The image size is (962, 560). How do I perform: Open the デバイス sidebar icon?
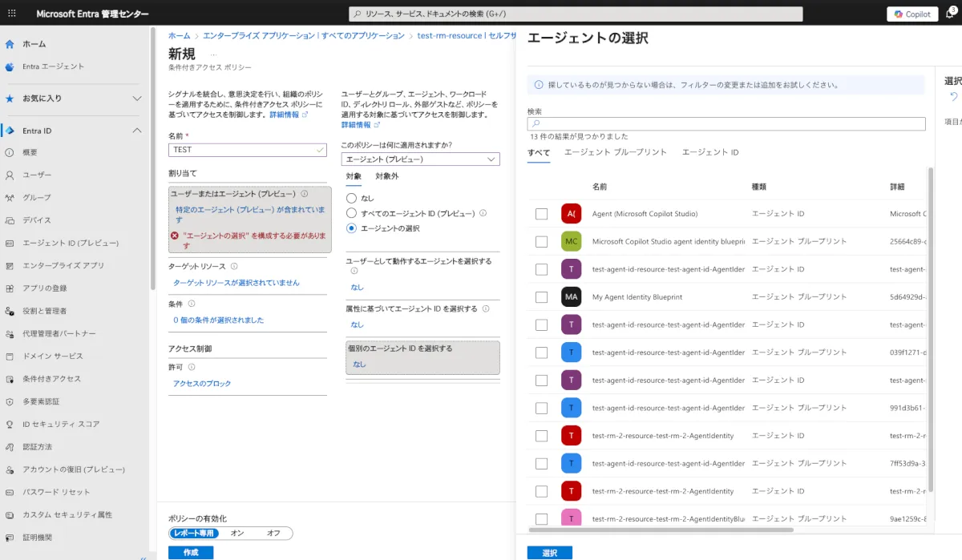tap(10, 220)
